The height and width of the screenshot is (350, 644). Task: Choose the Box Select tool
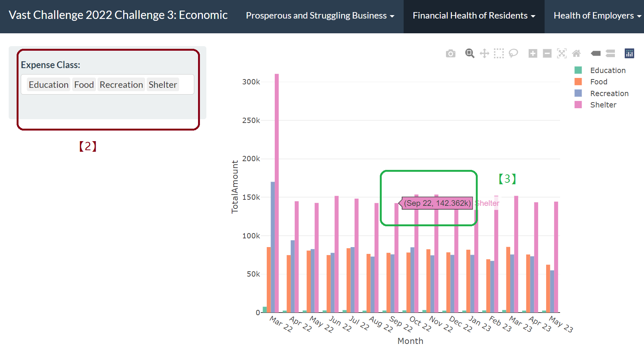click(499, 53)
